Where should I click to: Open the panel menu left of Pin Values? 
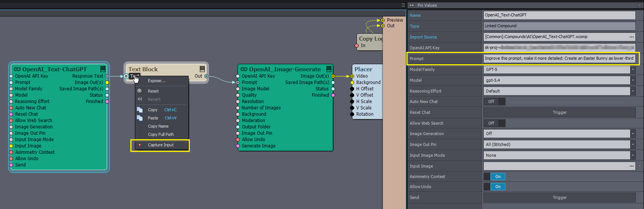pyautogui.click(x=403, y=5)
